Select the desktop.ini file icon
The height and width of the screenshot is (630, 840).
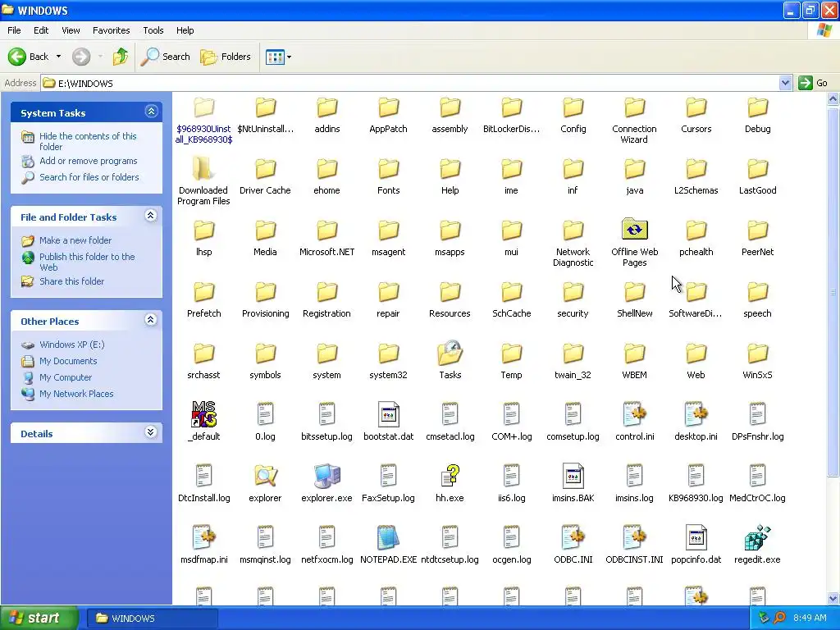(x=696, y=414)
